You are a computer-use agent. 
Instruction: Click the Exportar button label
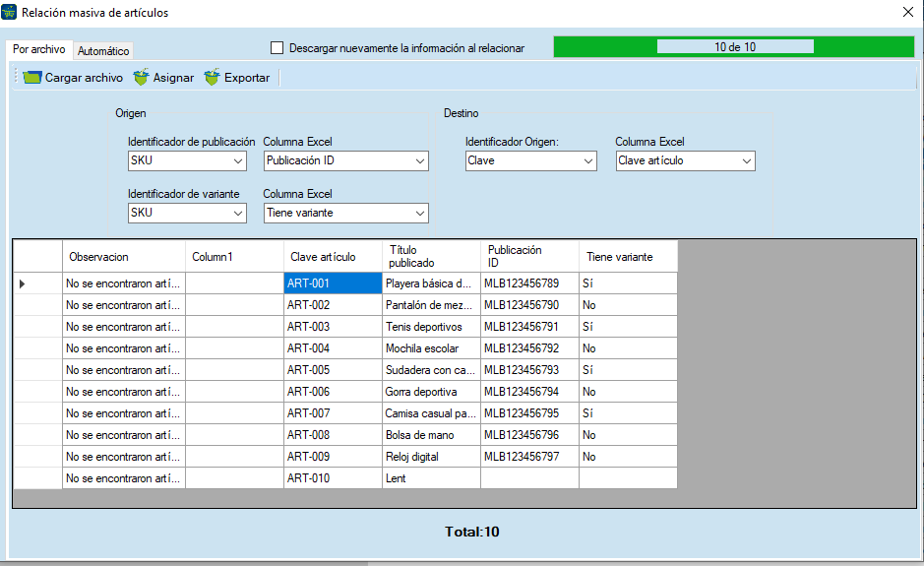point(247,77)
